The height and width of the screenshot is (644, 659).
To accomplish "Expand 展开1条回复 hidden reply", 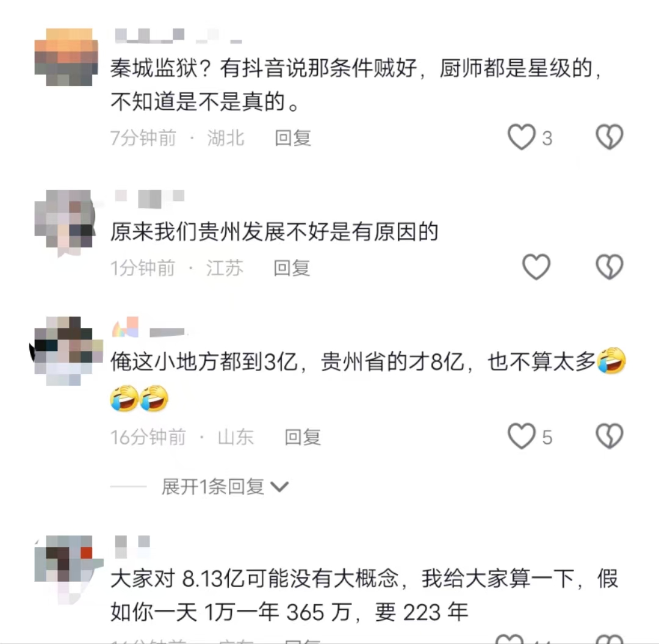I will (x=213, y=487).
